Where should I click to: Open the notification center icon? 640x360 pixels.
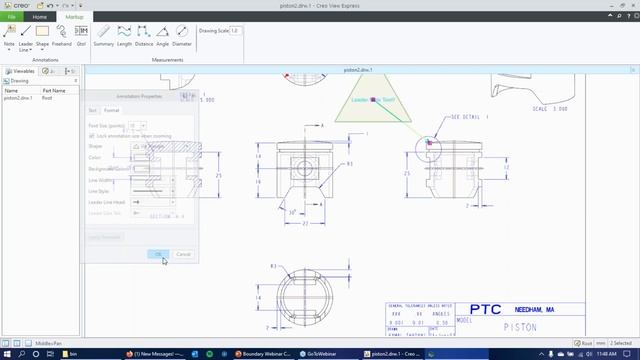click(x=627, y=354)
